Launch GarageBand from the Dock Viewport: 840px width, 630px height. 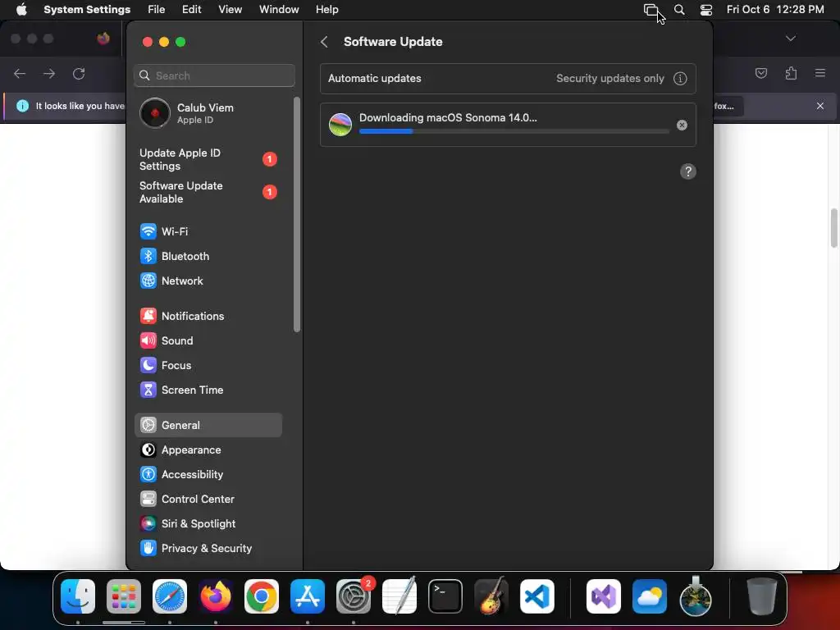pos(491,596)
